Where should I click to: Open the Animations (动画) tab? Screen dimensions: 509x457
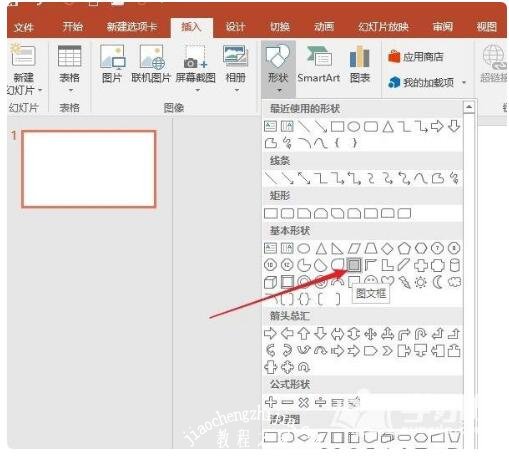click(x=324, y=26)
